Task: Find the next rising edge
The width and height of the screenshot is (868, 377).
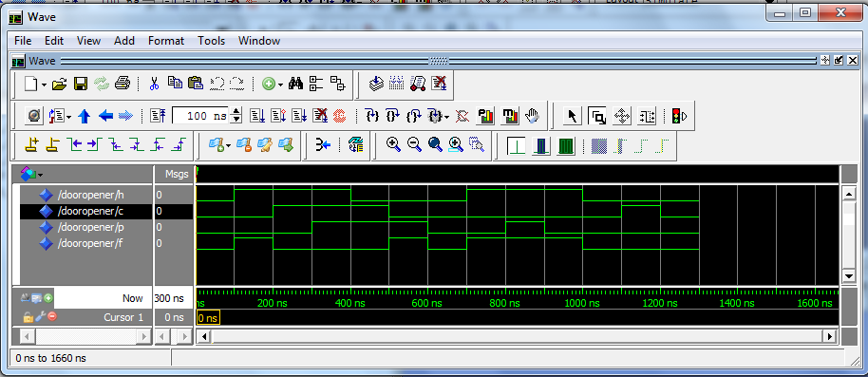Action: (x=178, y=145)
